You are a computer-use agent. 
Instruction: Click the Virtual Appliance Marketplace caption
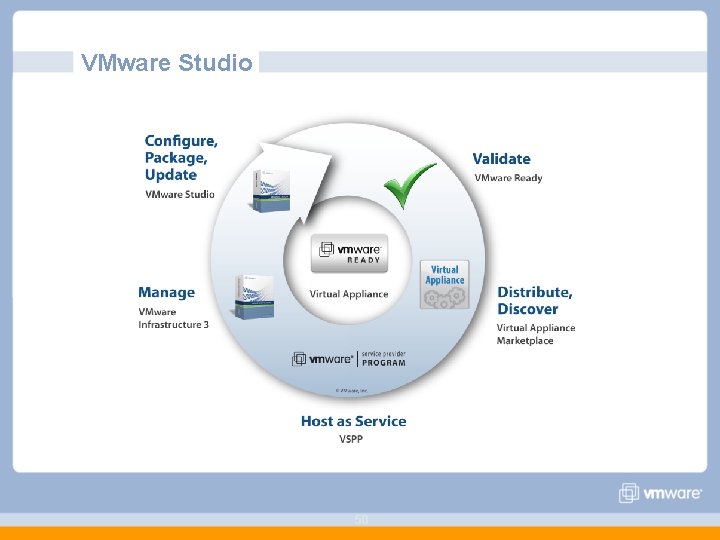[536, 334]
